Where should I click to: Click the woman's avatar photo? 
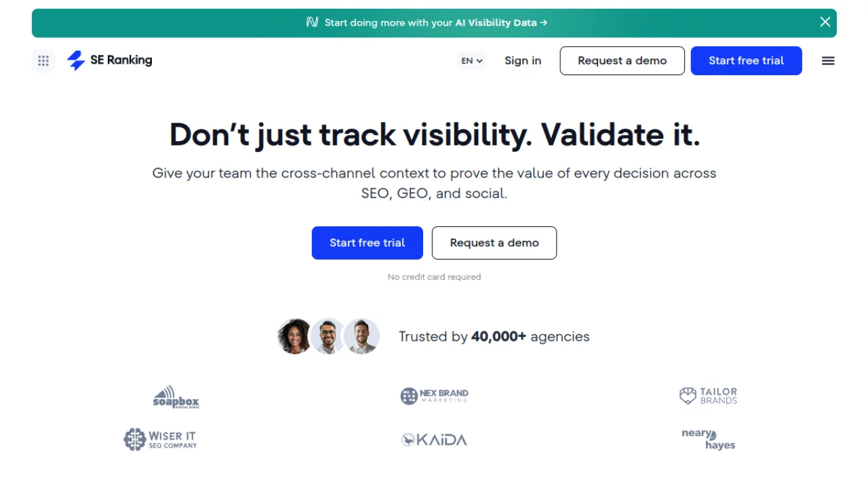[x=295, y=336]
